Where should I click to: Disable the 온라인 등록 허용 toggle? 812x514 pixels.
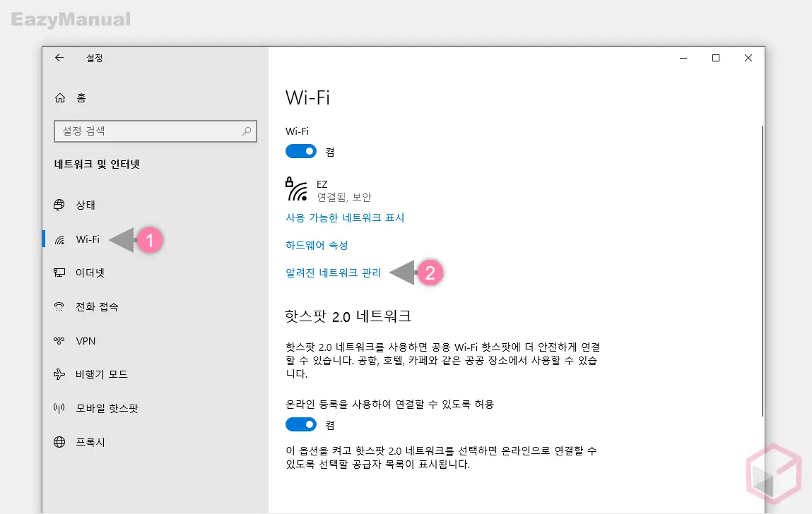(300, 424)
